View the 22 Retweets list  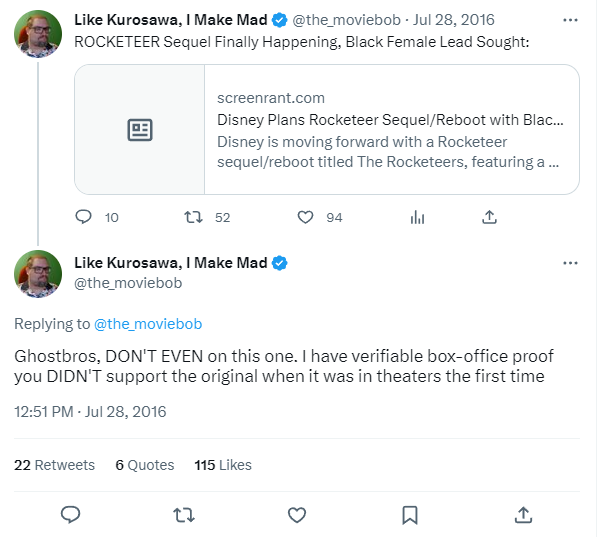[55, 465]
